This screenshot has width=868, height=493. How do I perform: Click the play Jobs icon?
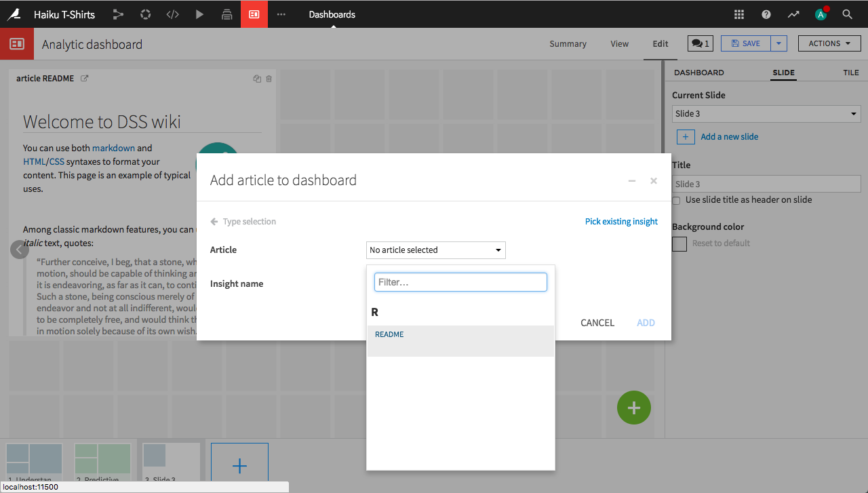click(199, 14)
